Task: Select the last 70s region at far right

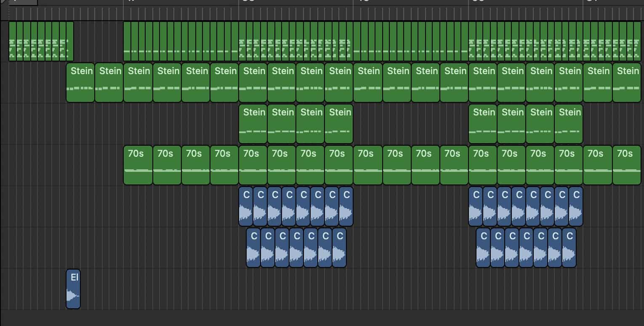Action: [x=627, y=164]
